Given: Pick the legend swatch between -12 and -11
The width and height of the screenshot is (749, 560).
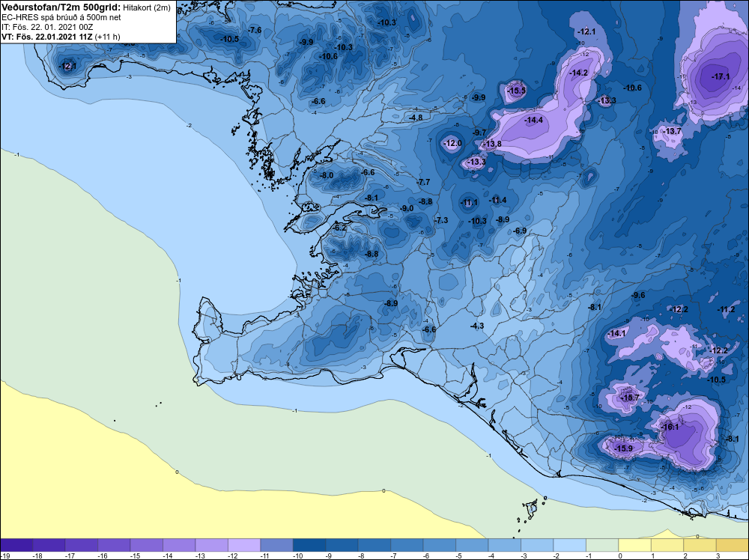Looking at the screenshot, I should 277,545.
